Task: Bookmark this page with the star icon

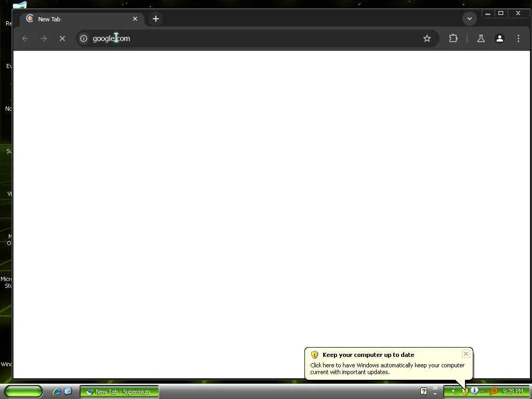Action: [427, 38]
